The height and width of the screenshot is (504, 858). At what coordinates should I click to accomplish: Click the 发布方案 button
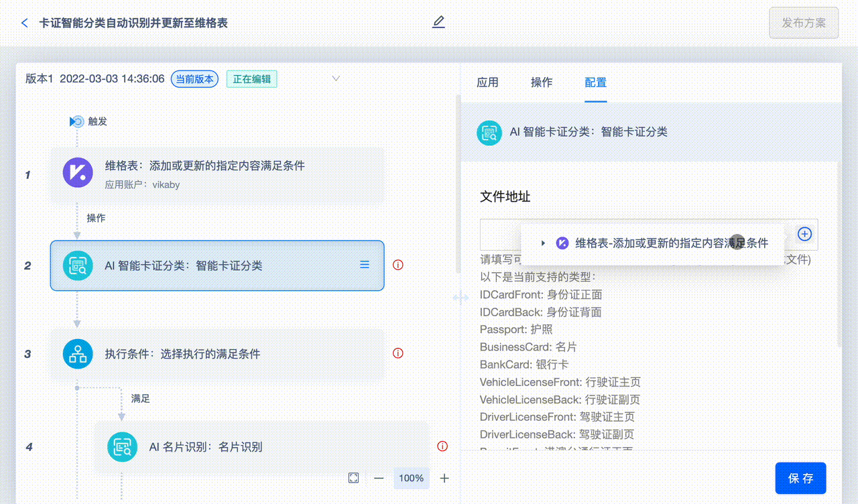click(x=804, y=23)
